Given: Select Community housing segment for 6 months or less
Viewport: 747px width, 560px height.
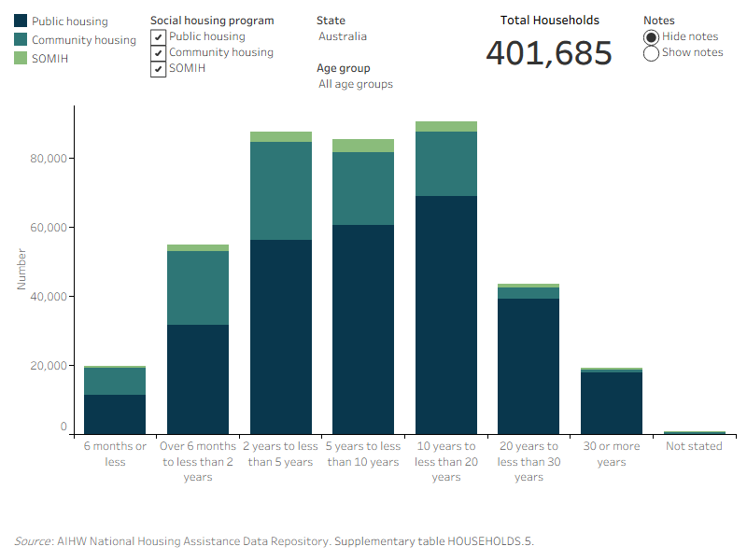Looking at the screenshot, I should (x=115, y=382).
